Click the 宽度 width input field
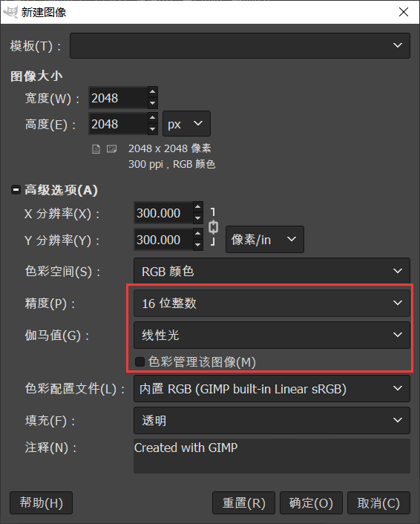Image resolution: width=420 pixels, height=524 pixels. (x=118, y=97)
